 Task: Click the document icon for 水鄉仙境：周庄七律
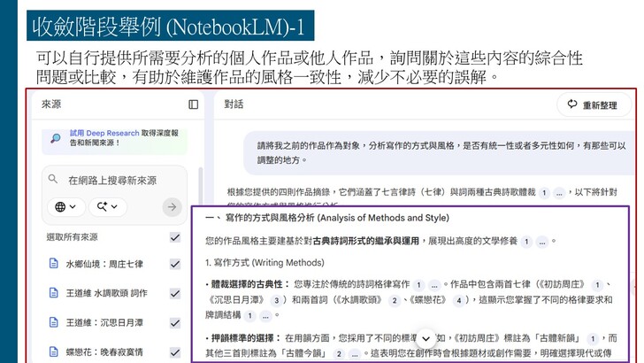54,264
